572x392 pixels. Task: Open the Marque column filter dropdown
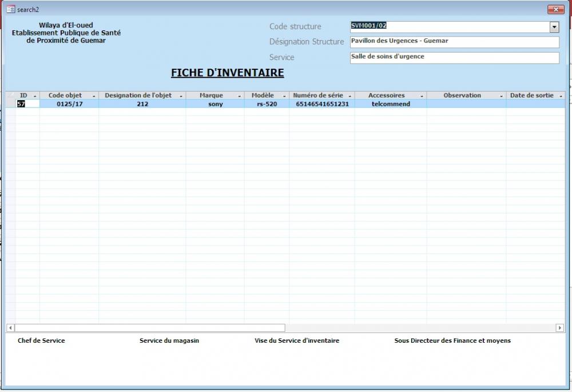[x=239, y=96]
